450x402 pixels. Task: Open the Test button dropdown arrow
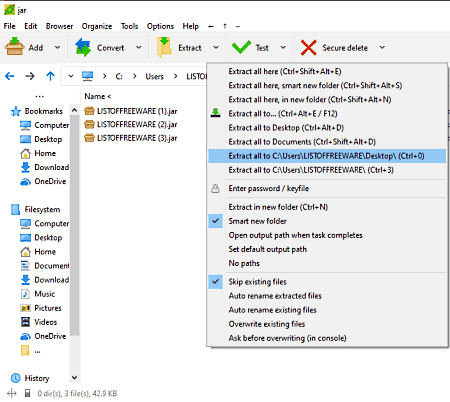(283, 47)
